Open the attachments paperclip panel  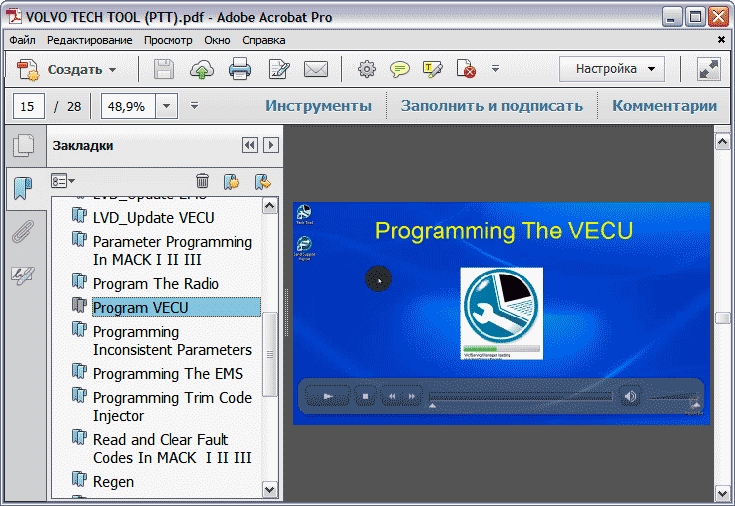click(x=22, y=232)
